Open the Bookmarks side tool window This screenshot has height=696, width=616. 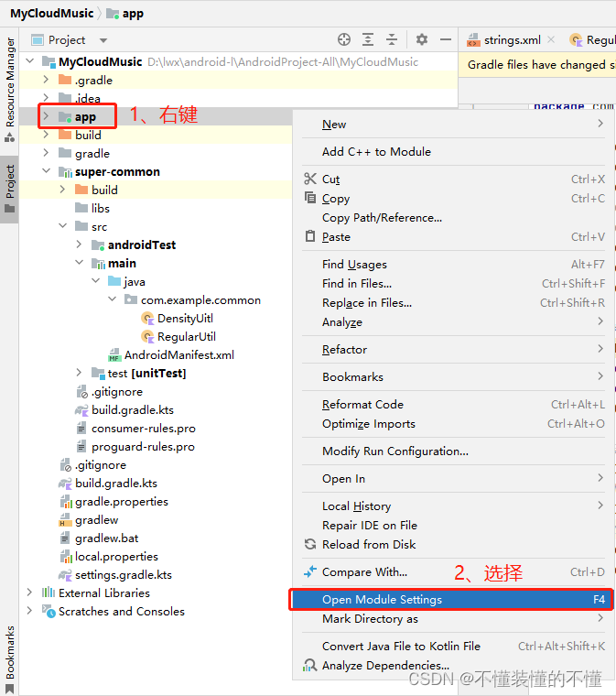(9, 660)
